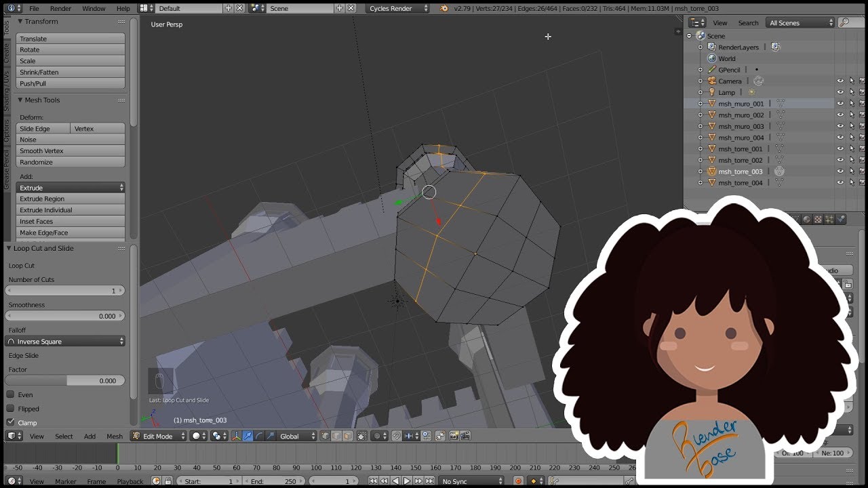
Task: Open the No Sync dropdown
Action: tap(472, 481)
